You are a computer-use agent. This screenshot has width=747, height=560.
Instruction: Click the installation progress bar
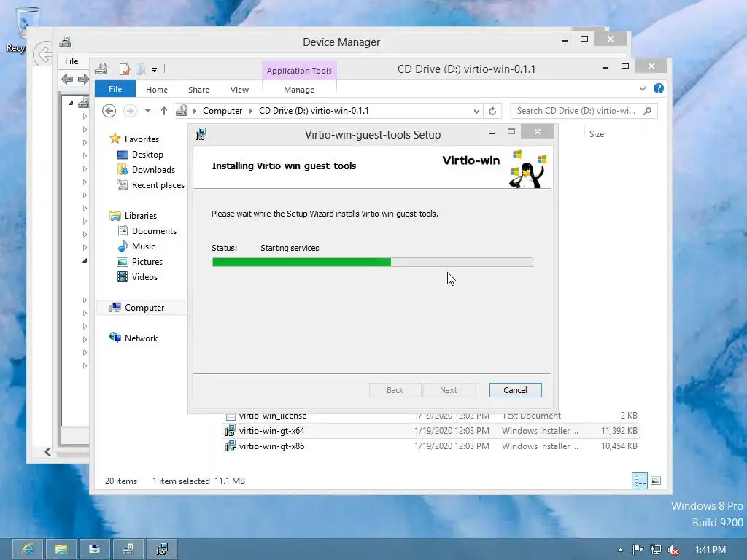[x=372, y=262]
